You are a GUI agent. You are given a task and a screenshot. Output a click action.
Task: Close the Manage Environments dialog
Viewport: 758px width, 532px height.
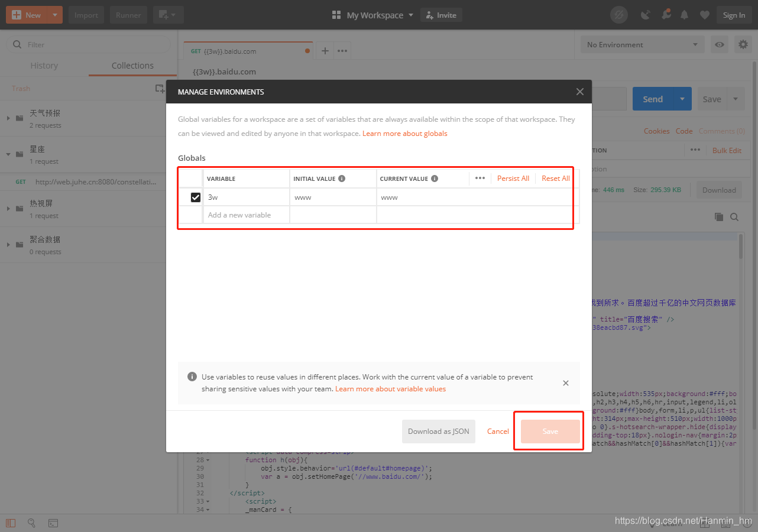click(x=580, y=92)
